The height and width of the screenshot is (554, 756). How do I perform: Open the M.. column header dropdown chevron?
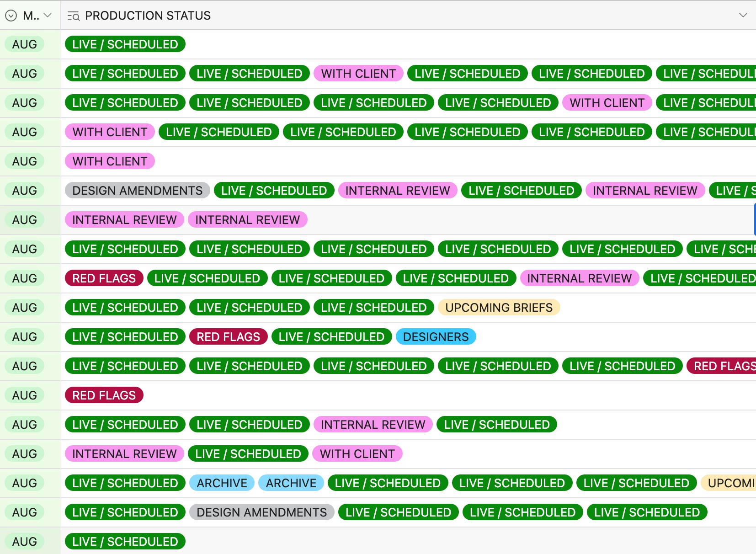(x=48, y=16)
